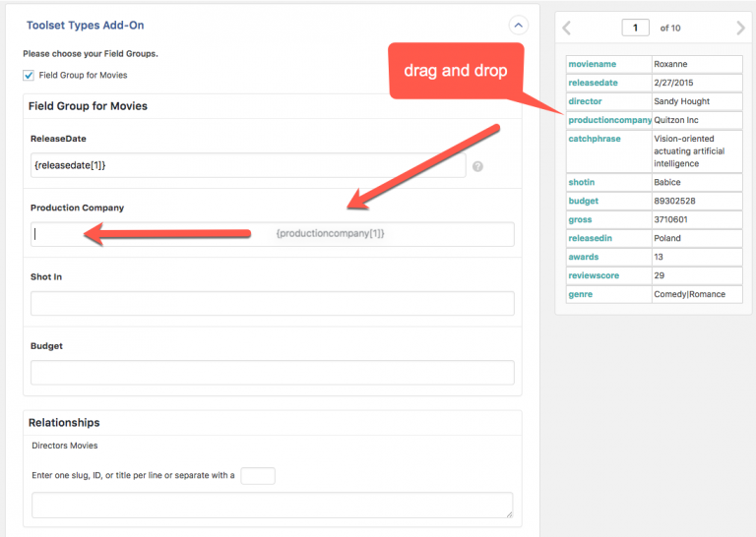Click the Budget input field
This screenshot has height=537, width=756.
tap(273, 373)
